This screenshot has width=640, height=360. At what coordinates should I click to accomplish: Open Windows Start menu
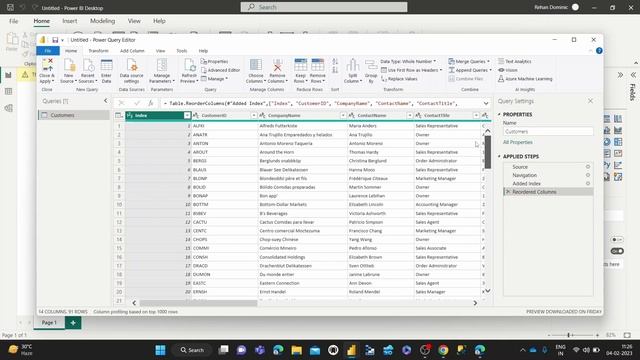point(160,350)
